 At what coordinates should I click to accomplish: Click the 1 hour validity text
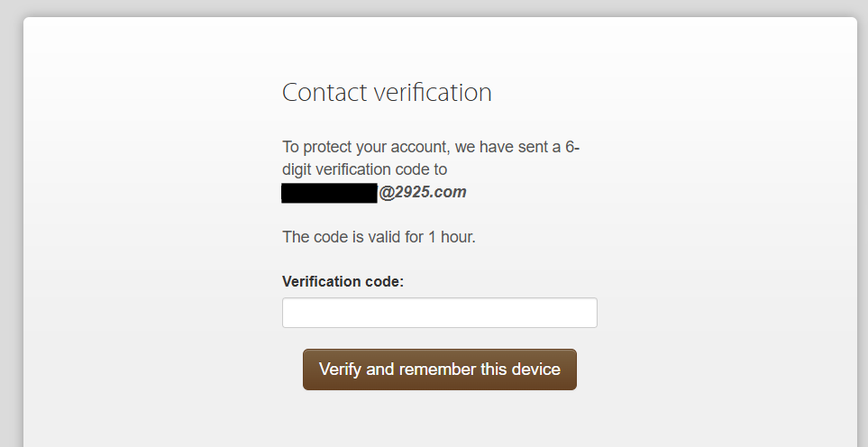tap(452, 237)
